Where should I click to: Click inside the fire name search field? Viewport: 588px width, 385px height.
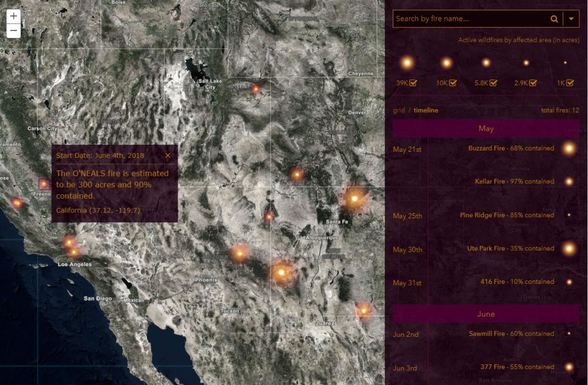tap(465, 18)
